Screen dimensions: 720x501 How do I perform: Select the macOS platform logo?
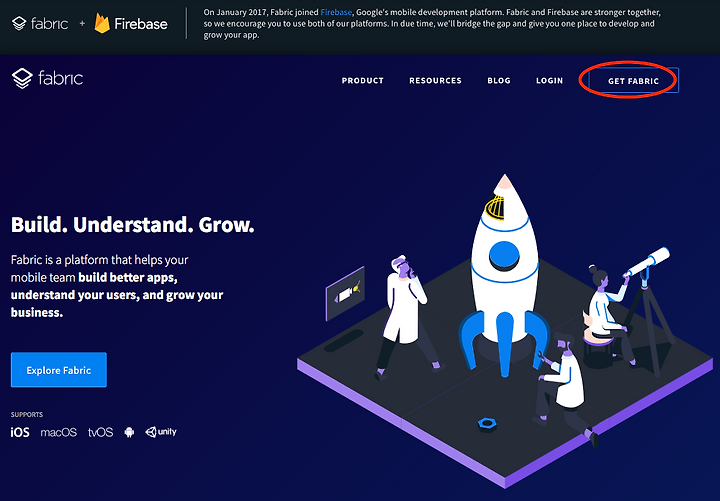tap(58, 432)
